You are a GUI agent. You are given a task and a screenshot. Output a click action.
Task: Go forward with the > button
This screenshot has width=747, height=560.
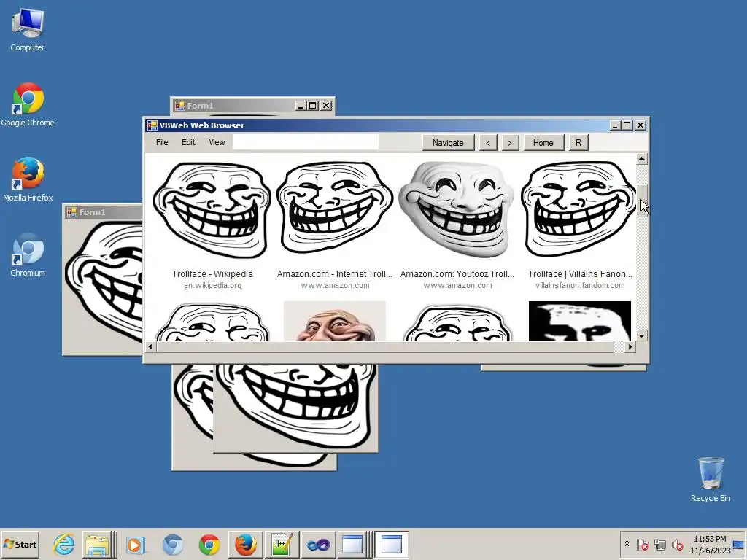coord(510,142)
